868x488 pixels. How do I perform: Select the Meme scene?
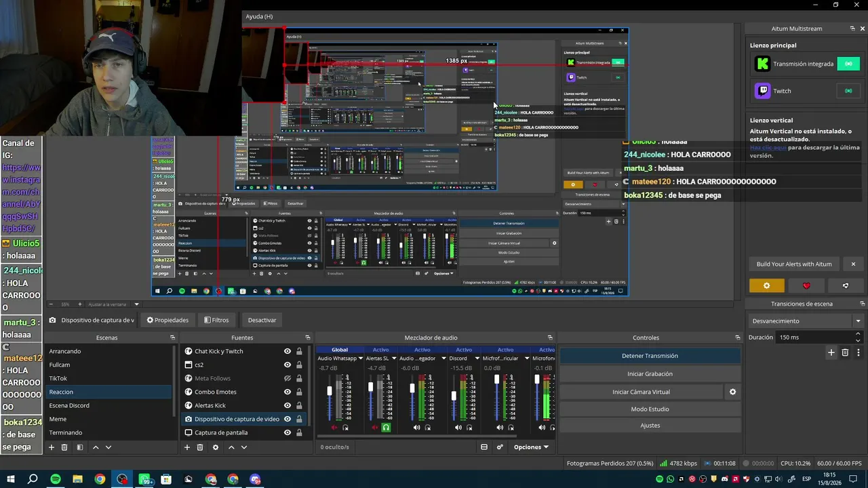tap(109, 419)
